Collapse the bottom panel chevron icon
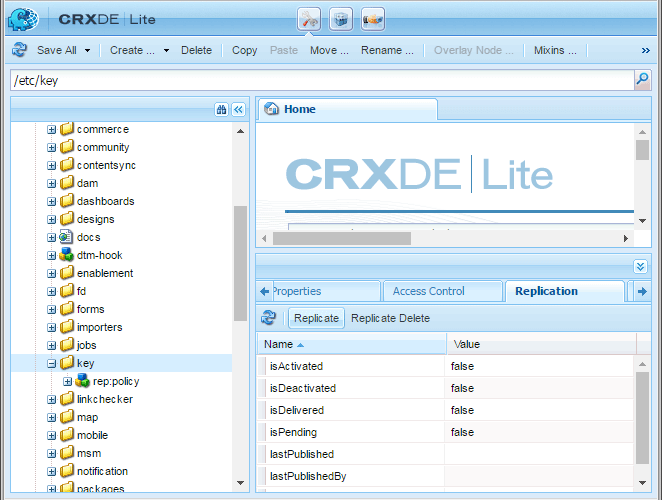 pos(640,266)
